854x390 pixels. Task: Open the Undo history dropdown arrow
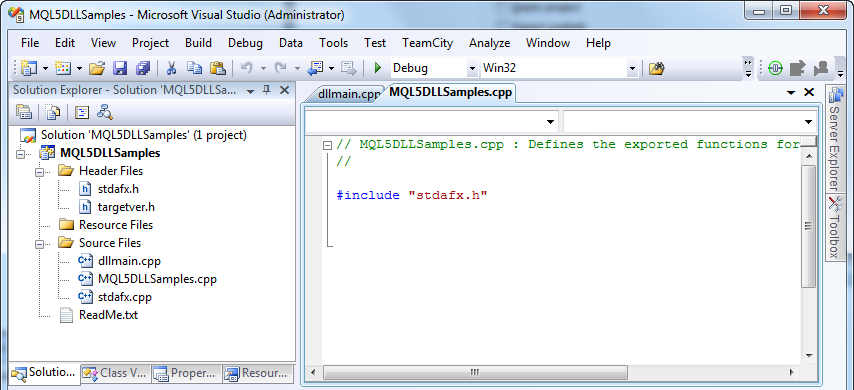pos(263,68)
